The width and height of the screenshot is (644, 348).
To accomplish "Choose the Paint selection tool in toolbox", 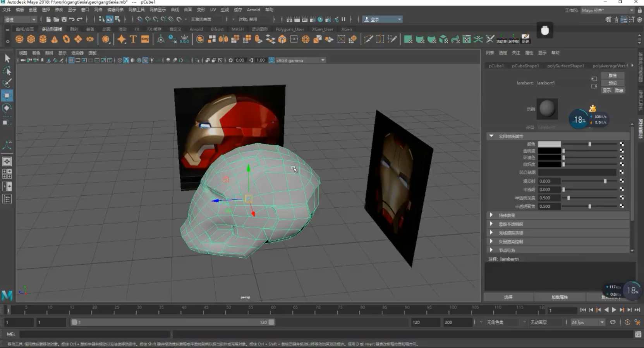I will [x=7, y=83].
